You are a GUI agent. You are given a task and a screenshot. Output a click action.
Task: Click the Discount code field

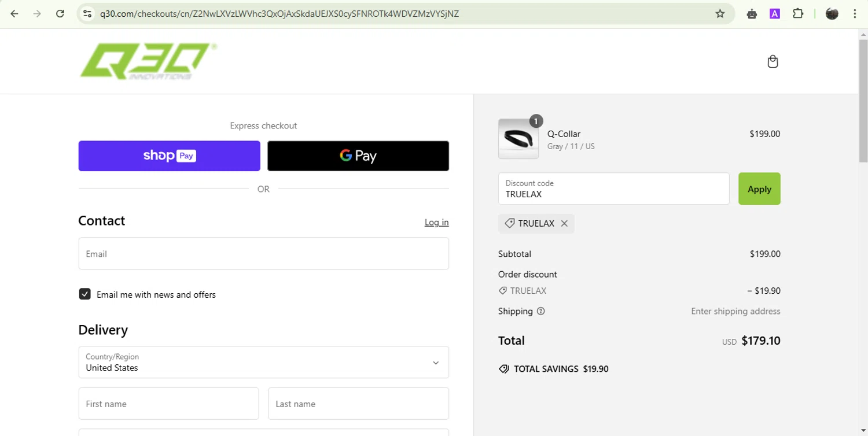click(x=613, y=189)
